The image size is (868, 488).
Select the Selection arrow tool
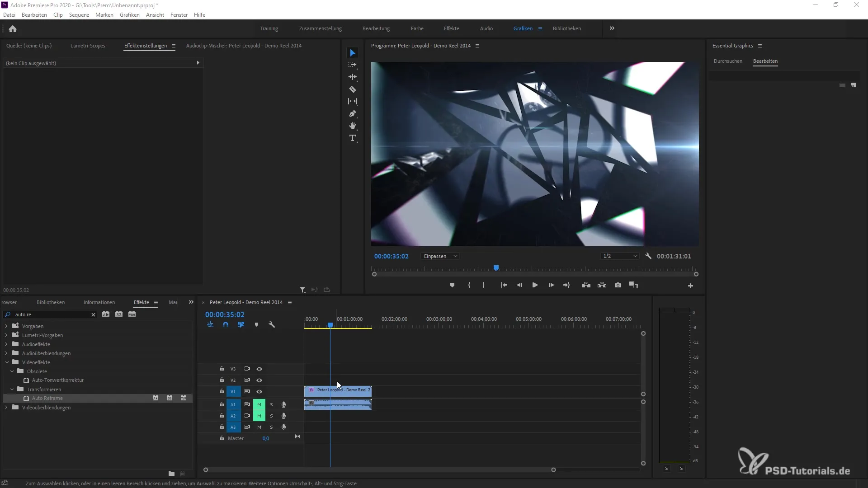pos(353,53)
